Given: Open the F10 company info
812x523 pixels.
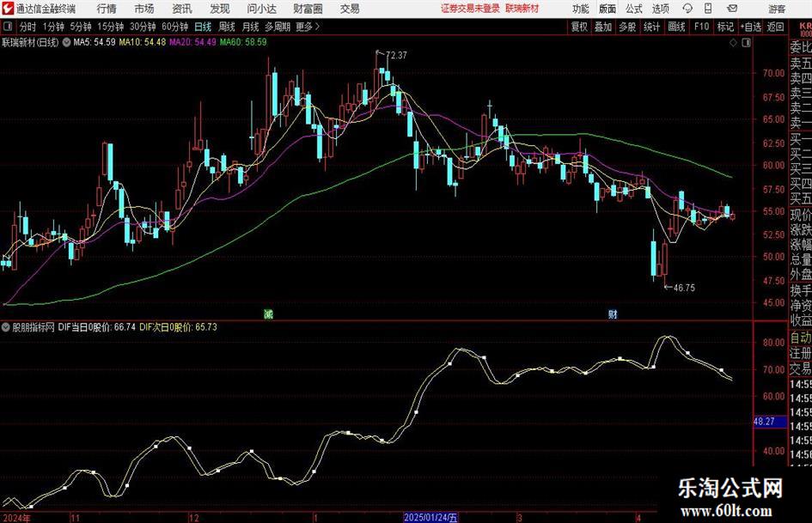Looking at the screenshot, I should click(701, 27).
